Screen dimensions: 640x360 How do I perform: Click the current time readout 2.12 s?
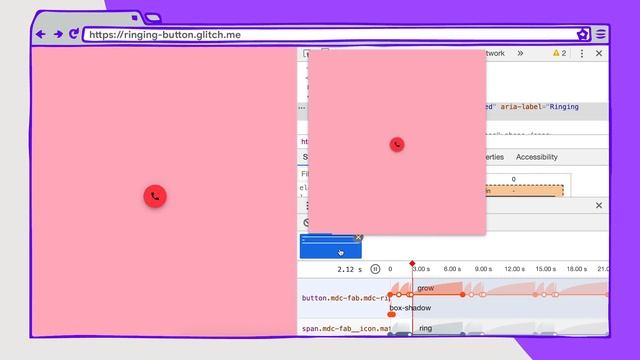(349, 269)
